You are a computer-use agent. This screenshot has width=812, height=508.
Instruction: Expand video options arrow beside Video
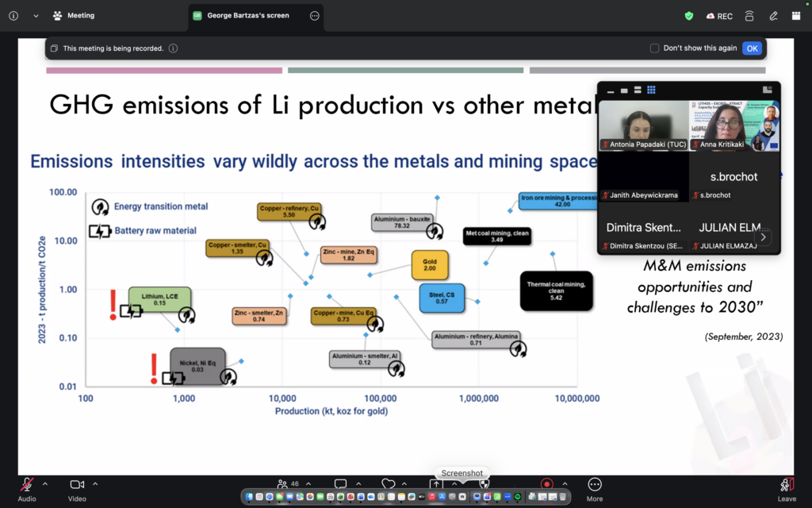point(95,483)
